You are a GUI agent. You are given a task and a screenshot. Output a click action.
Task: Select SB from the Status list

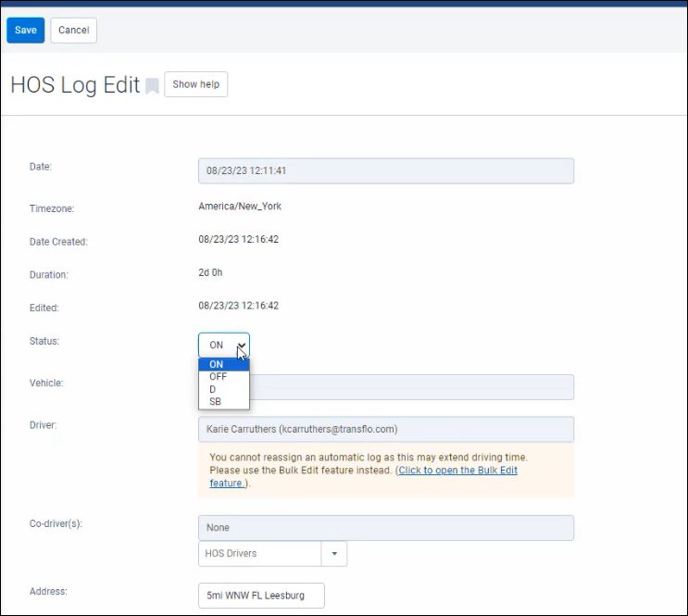(x=215, y=402)
